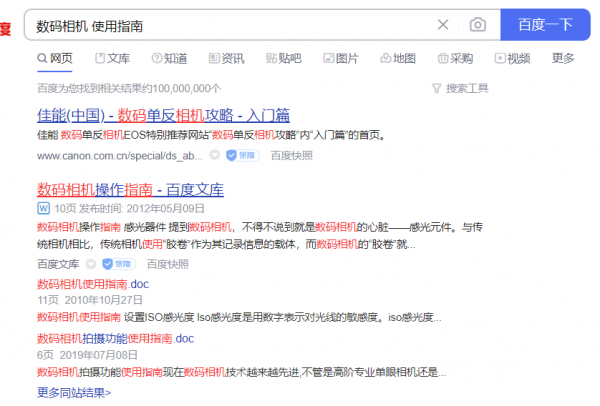600x406 pixels.
Task: Expand the dropdown arrow next to 百度文库 source
Action: click(93, 264)
